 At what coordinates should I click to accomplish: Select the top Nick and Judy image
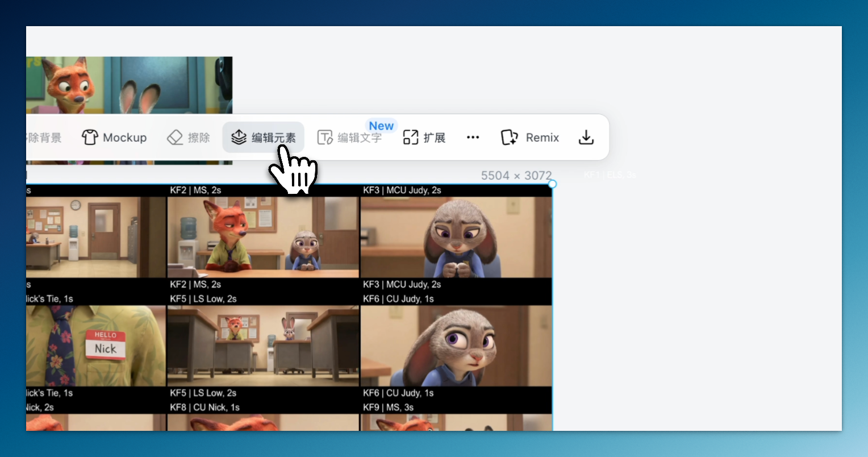129,85
